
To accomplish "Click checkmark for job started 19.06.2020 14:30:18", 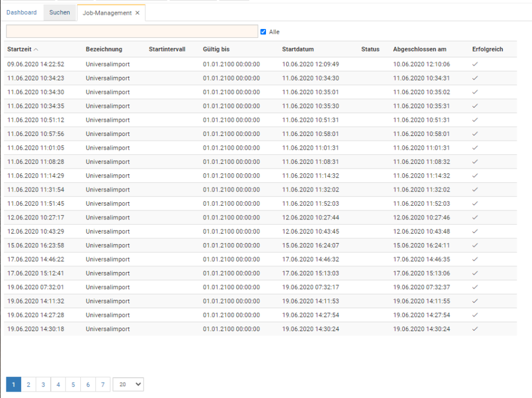I will 475,329.
